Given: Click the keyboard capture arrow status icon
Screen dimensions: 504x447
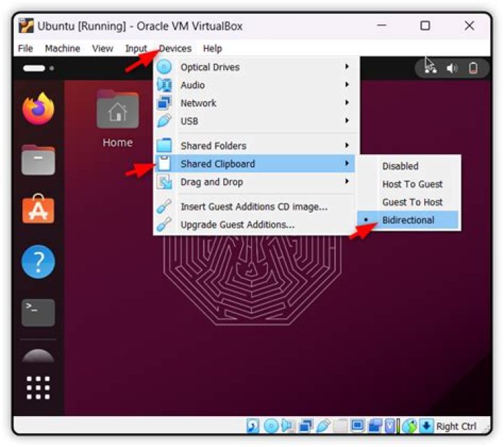Looking at the screenshot, I should pyautogui.click(x=426, y=426).
